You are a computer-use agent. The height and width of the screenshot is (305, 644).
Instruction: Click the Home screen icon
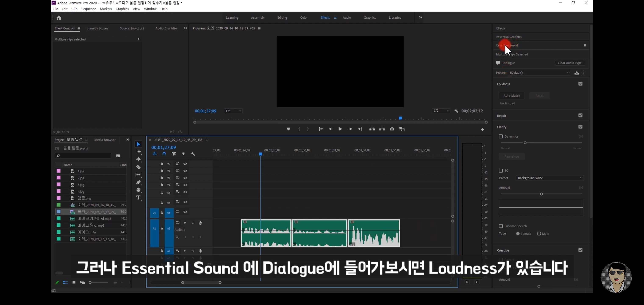(59, 18)
